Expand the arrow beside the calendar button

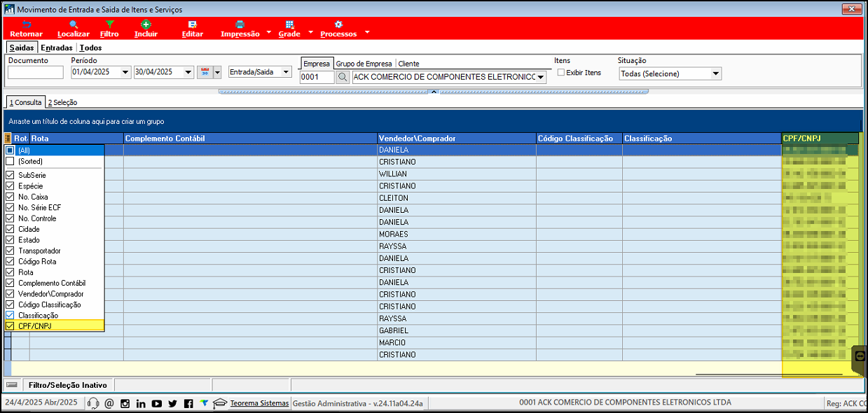pyautogui.click(x=217, y=72)
